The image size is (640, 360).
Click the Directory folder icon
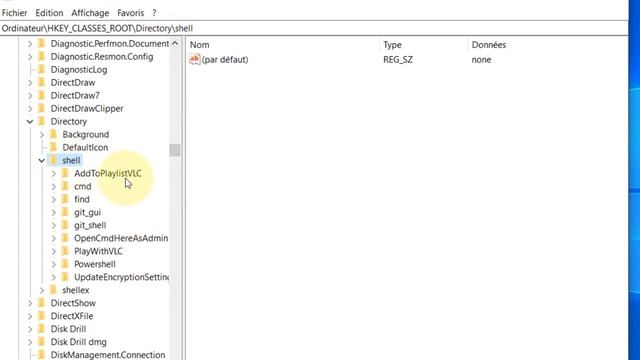click(x=41, y=121)
